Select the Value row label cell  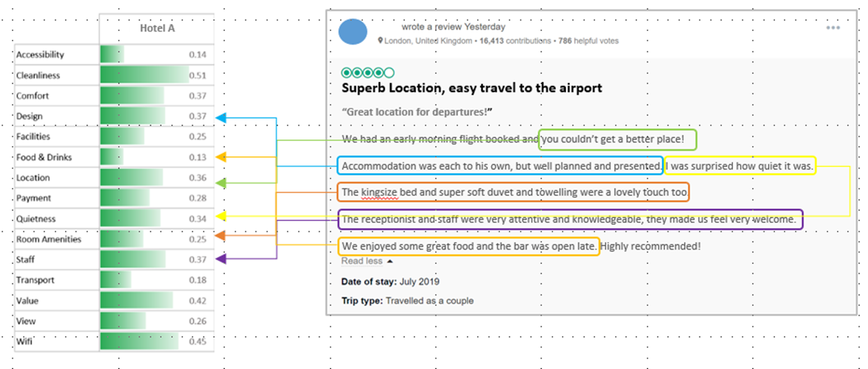27,301
